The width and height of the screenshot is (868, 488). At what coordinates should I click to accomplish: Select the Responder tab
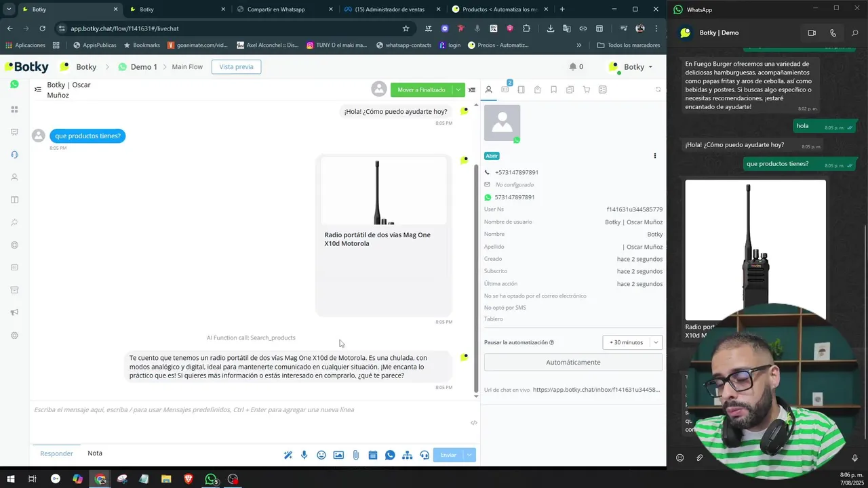[x=56, y=453]
